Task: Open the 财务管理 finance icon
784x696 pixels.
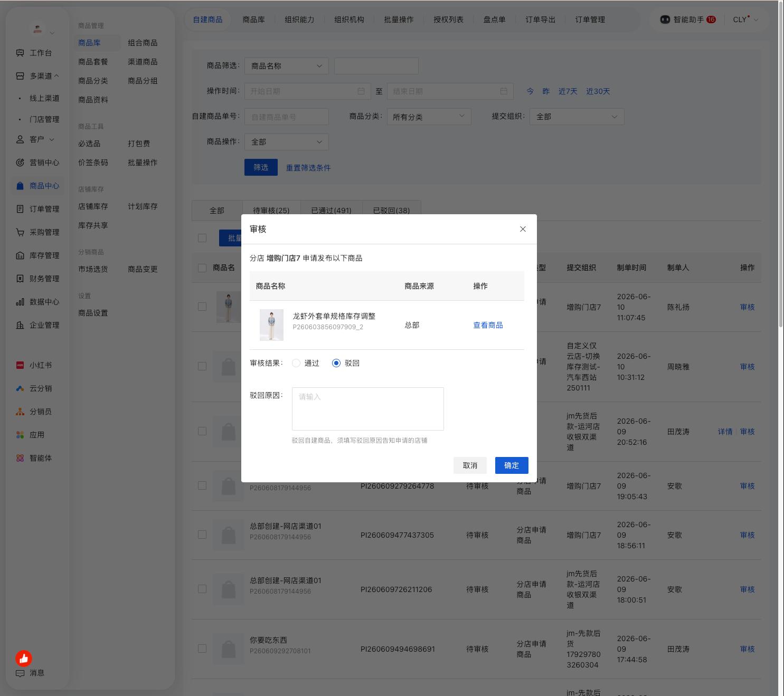Action: (20, 279)
